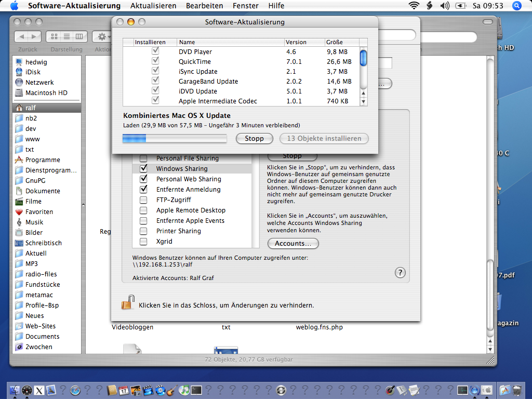The width and height of the screenshot is (532, 399).
Task: Open the Finder Action gear dropdown
Action: pos(102,36)
